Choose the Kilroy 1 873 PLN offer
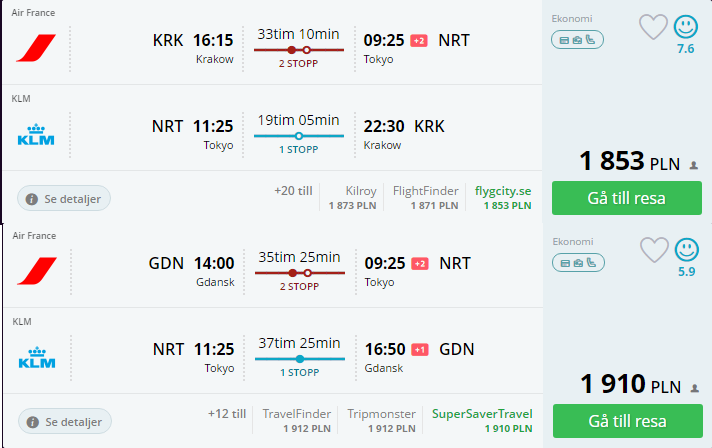 [353, 197]
